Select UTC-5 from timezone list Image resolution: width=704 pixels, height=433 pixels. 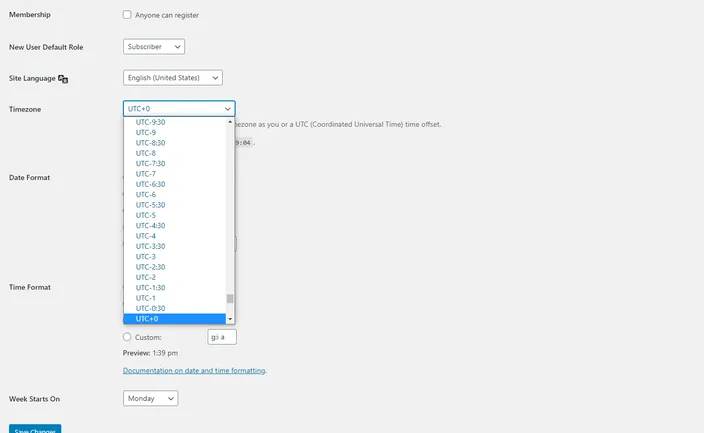point(175,215)
